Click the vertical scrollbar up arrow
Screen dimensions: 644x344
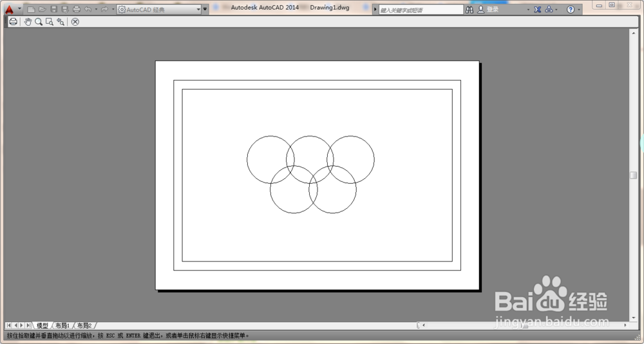(x=633, y=32)
